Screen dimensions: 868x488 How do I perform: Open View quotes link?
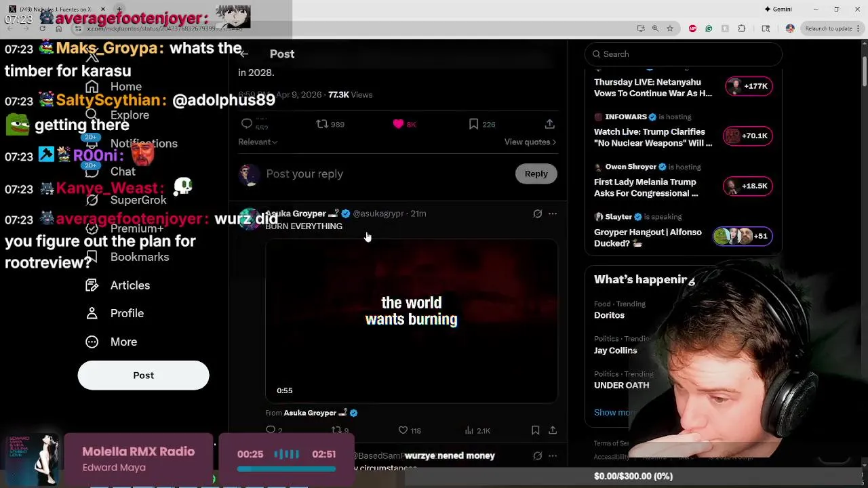click(530, 142)
